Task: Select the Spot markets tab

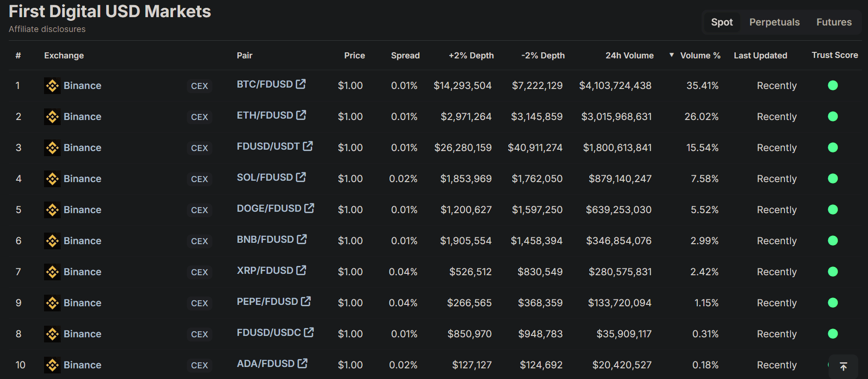Action: point(721,22)
